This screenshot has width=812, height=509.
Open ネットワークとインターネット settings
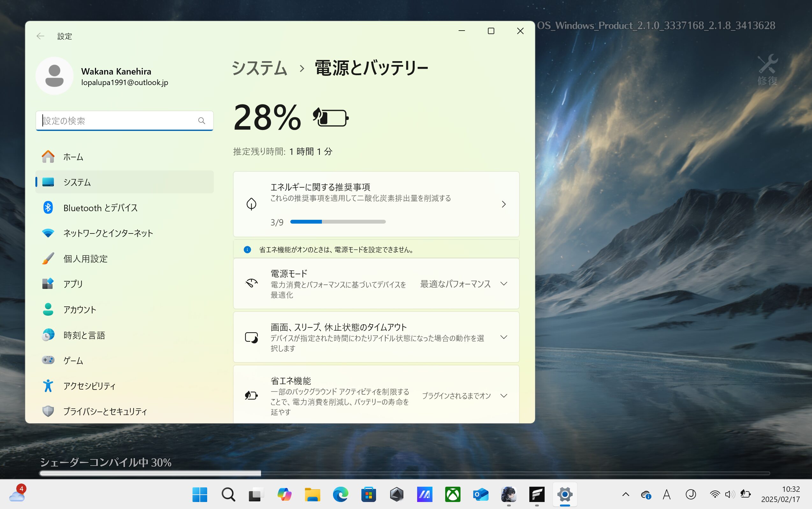tap(108, 233)
